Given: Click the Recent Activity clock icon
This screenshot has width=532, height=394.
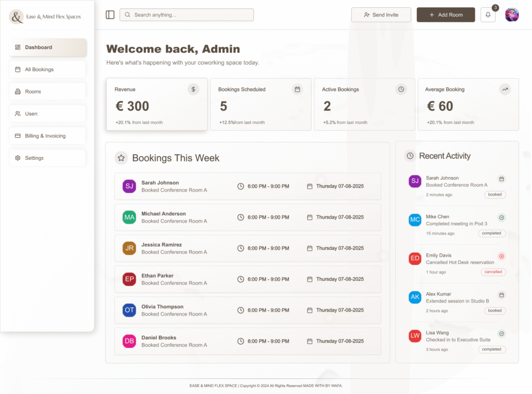Looking at the screenshot, I should pyautogui.click(x=410, y=156).
